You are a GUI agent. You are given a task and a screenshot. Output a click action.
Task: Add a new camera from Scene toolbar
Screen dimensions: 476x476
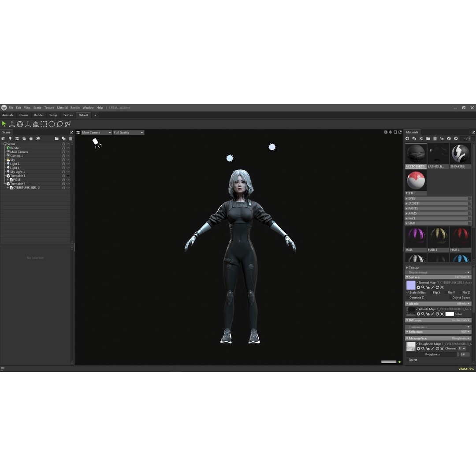tap(17, 138)
